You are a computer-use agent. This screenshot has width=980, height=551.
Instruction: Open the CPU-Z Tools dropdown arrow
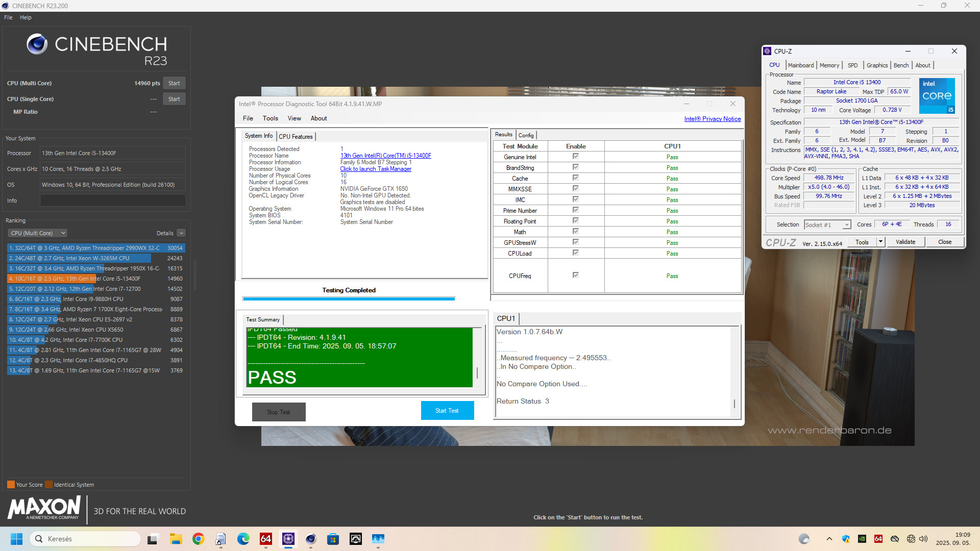(880, 242)
